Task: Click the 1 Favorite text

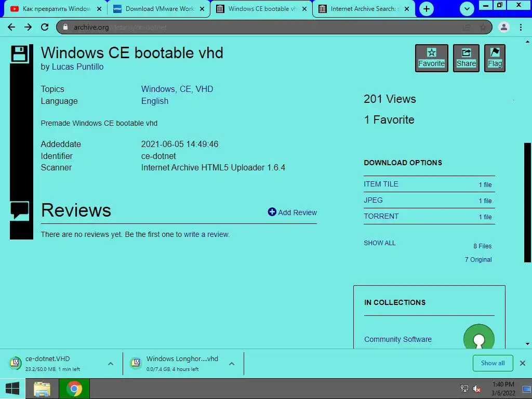Action: click(389, 119)
